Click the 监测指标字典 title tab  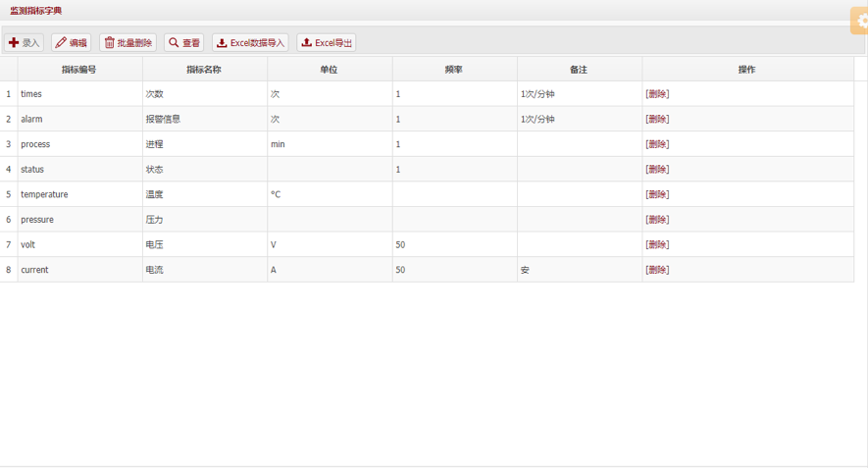point(35,11)
